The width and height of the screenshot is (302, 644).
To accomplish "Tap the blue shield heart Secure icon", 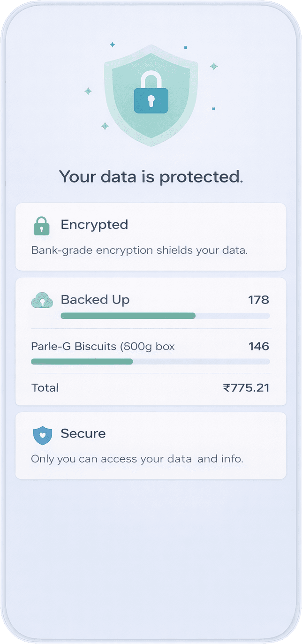I will tap(42, 435).
